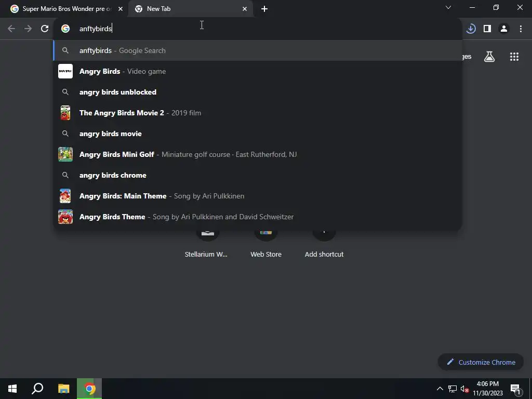
Task: Choose the Angry Birds Mini Golf suggestion
Action: point(258,154)
